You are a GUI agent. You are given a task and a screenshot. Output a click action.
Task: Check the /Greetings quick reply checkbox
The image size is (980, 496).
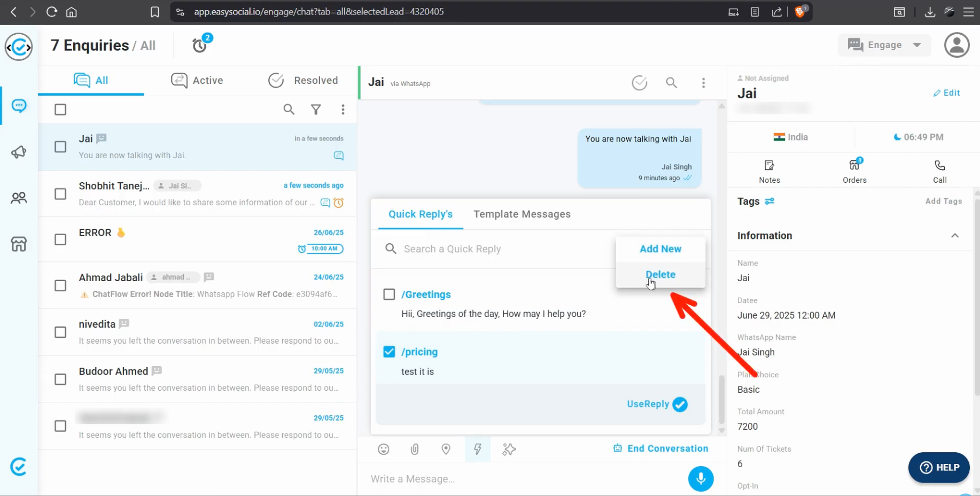(389, 294)
